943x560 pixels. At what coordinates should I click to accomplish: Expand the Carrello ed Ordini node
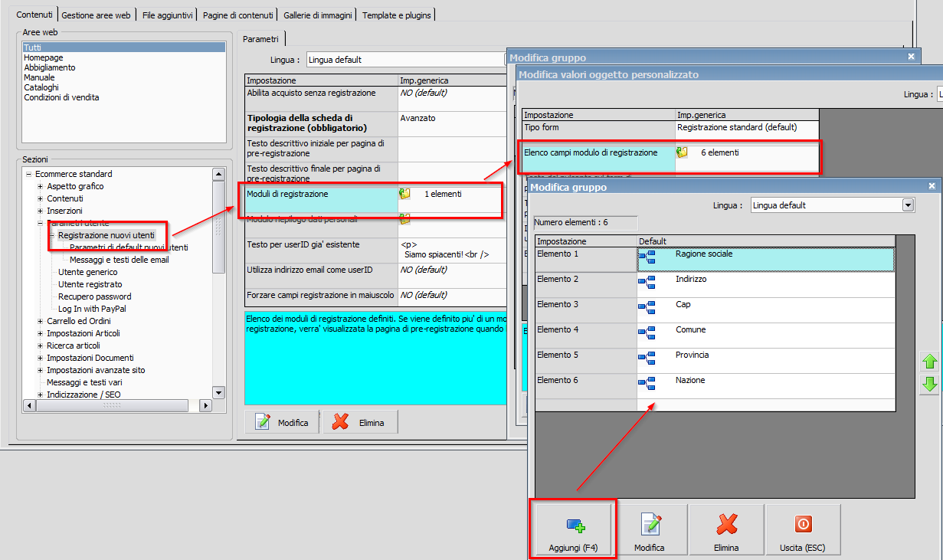point(41,321)
